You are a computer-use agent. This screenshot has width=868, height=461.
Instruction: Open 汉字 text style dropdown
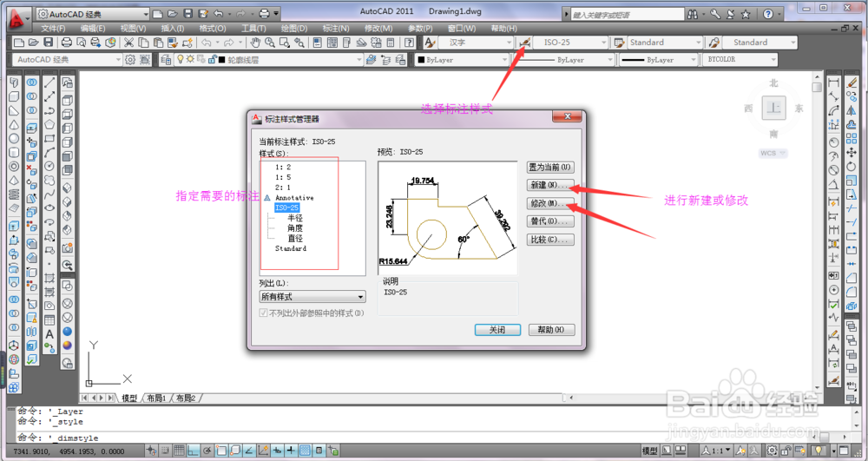pos(476,42)
